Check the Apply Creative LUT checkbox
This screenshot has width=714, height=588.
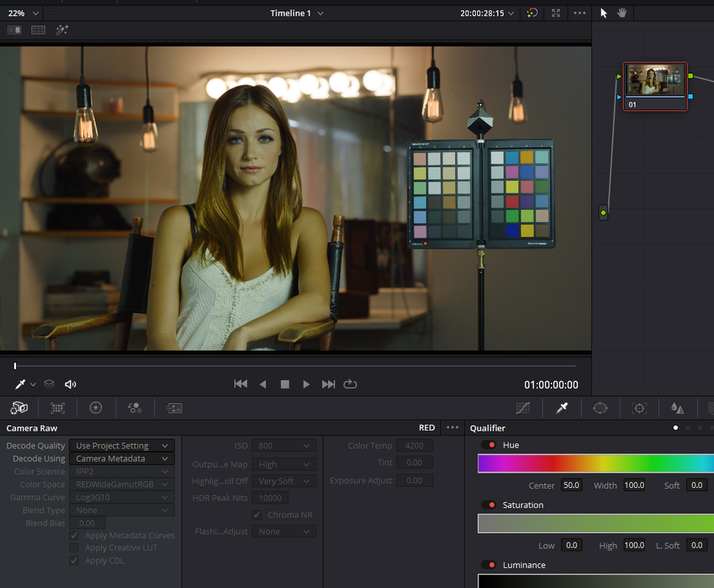point(74,548)
